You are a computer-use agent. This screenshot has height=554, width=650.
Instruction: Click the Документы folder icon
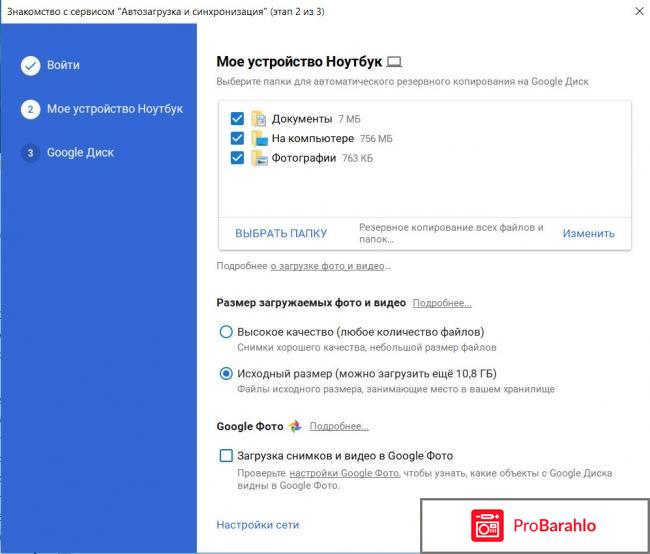pos(259,119)
